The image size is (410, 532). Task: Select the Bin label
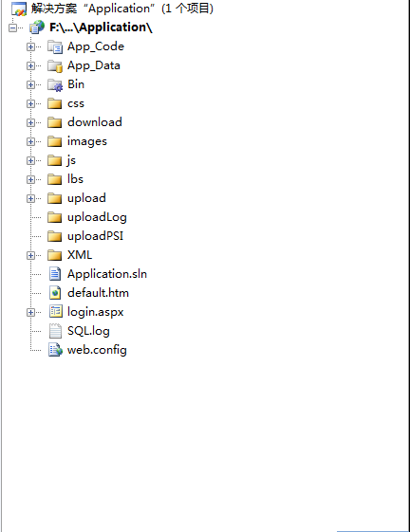76,84
